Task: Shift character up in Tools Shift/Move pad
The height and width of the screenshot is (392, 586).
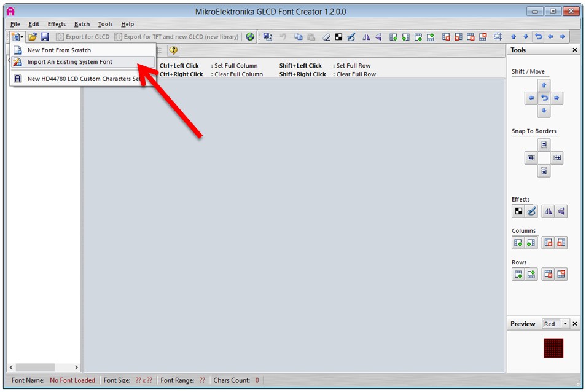Action: coord(544,85)
